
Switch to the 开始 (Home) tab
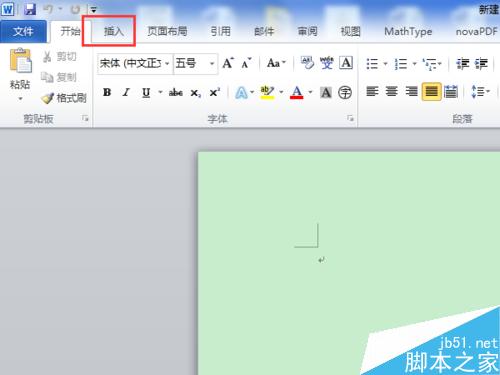pos(70,31)
